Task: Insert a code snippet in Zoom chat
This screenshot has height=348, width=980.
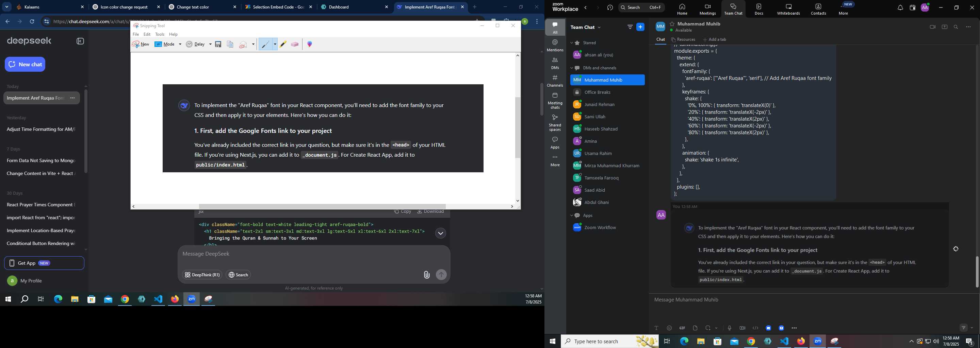Action: click(755, 328)
